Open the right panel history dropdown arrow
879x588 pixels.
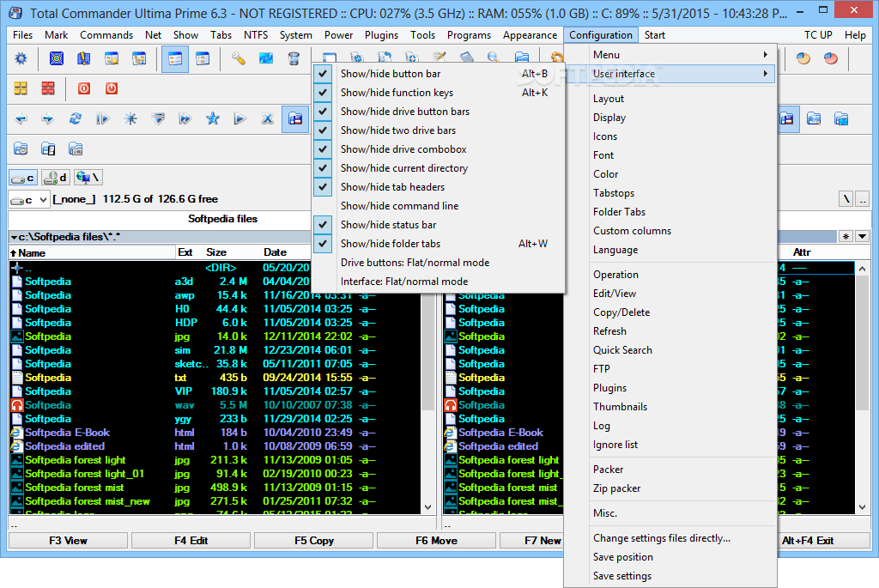(x=862, y=237)
